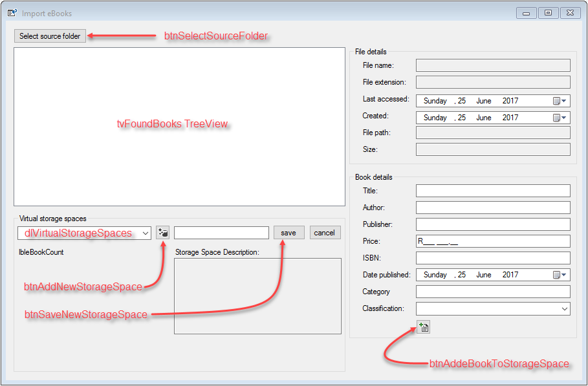Viewport: 588px width, 386px height.
Task: Close the Import eBooks window
Action: 571,13
